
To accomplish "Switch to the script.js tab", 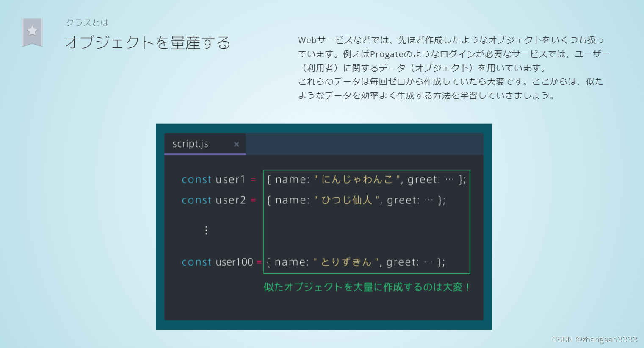I will [190, 144].
